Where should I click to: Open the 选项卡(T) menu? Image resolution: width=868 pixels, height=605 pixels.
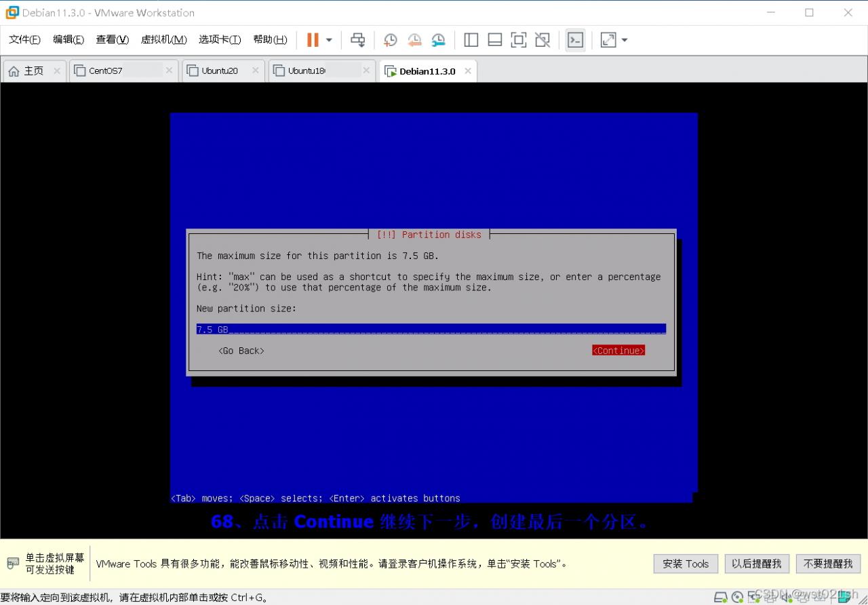tap(220, 39)
